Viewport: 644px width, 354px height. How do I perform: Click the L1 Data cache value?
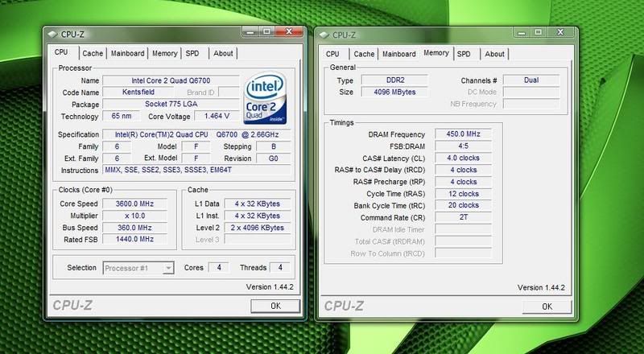(258, 204)
